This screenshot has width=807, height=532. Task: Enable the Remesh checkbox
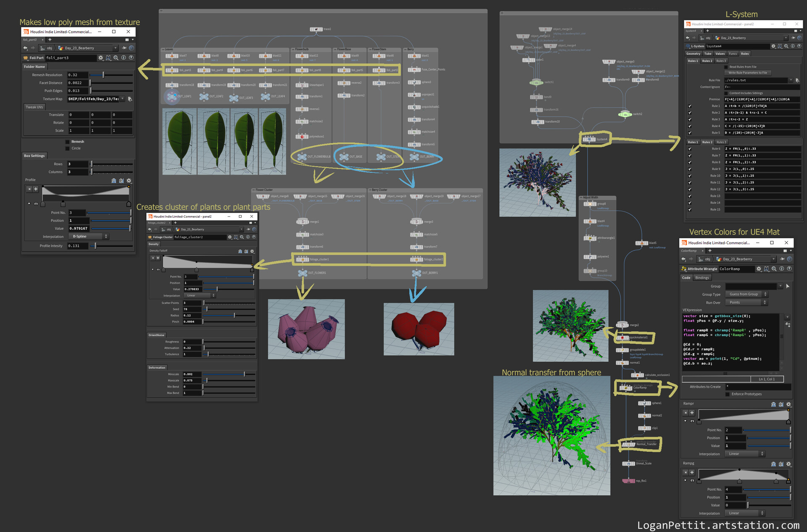click(67, 142)
